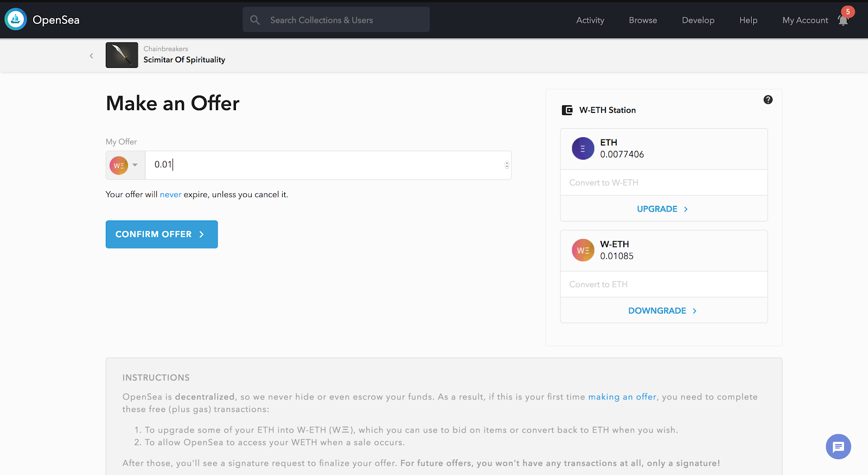The width and height of the screenshot is (868, 475).
Task: Focus the My Offer amount field
Action: [x=328, y=165]
